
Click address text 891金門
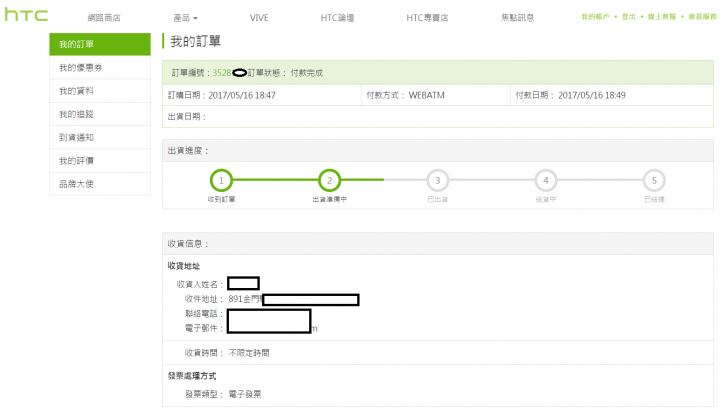[x=244, y=299]
